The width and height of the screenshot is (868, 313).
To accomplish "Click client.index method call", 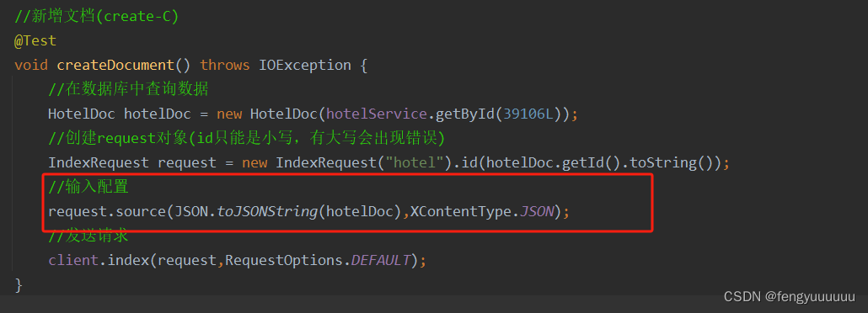I will click(99, 260).
